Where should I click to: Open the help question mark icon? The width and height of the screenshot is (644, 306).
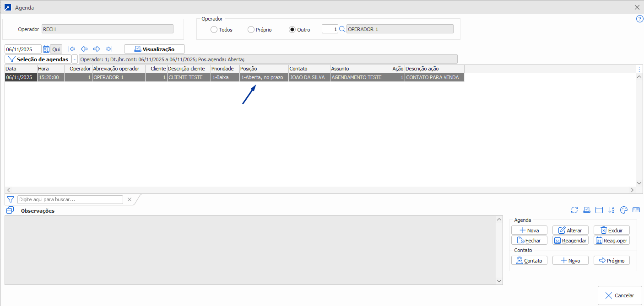(640, 19)
